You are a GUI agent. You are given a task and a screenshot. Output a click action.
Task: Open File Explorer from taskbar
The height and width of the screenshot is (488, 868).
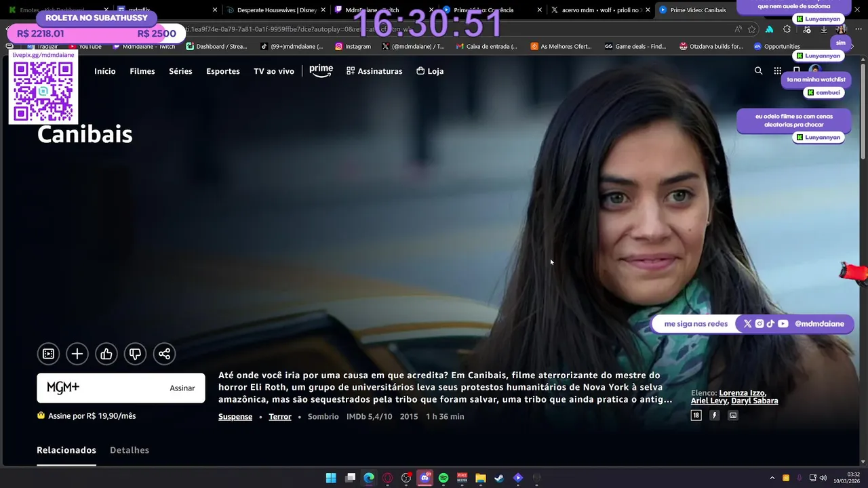(x=481, y=478)
